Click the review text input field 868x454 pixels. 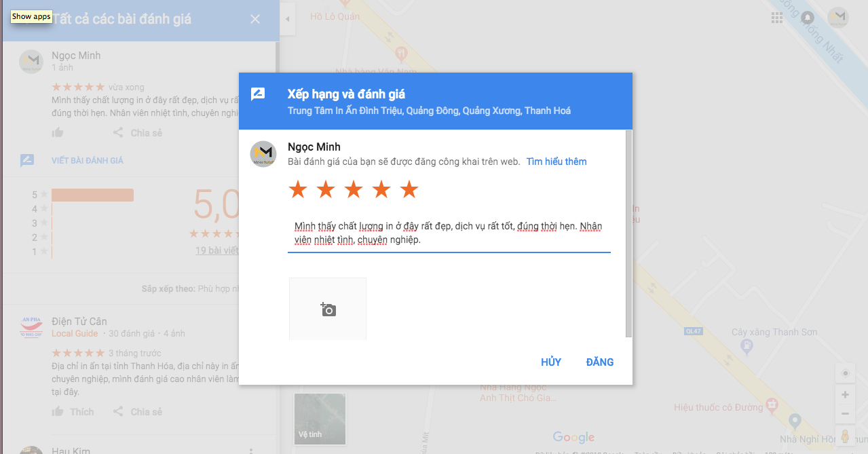click(449, 233)
